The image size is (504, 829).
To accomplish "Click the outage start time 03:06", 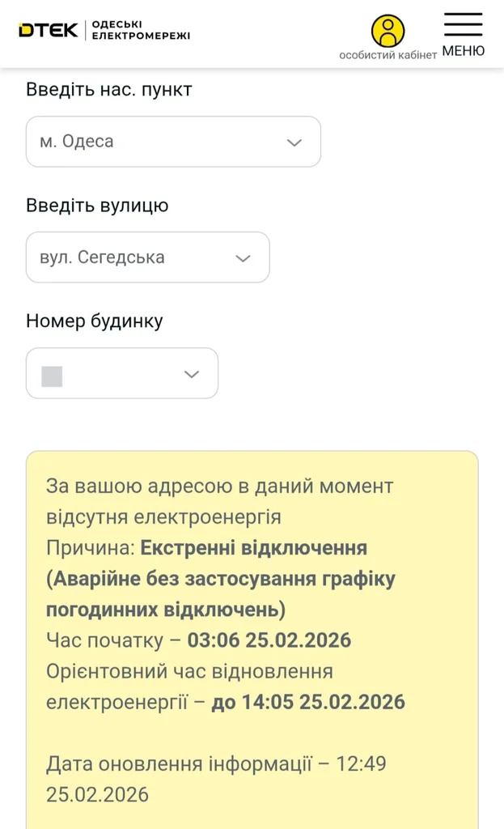I will [214, 640].
